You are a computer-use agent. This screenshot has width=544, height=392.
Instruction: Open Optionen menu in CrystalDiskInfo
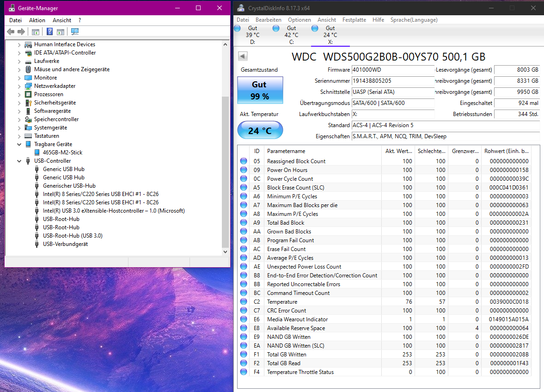300,20
